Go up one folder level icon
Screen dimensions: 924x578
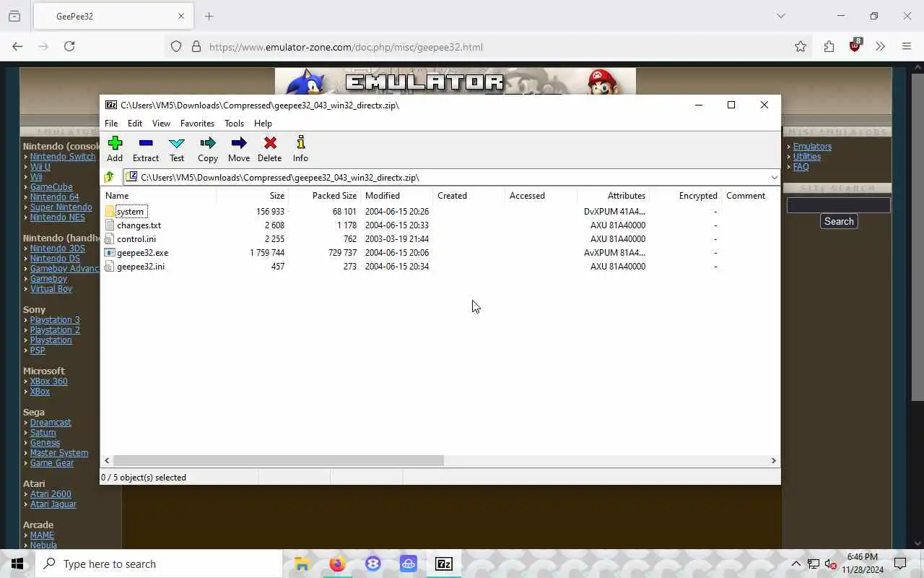coord(109,177)
